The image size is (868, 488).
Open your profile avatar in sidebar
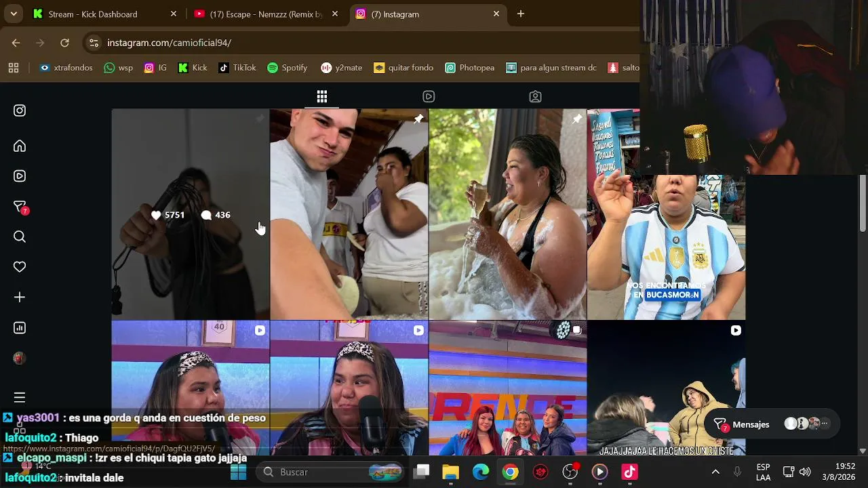[x=20, y=359]
